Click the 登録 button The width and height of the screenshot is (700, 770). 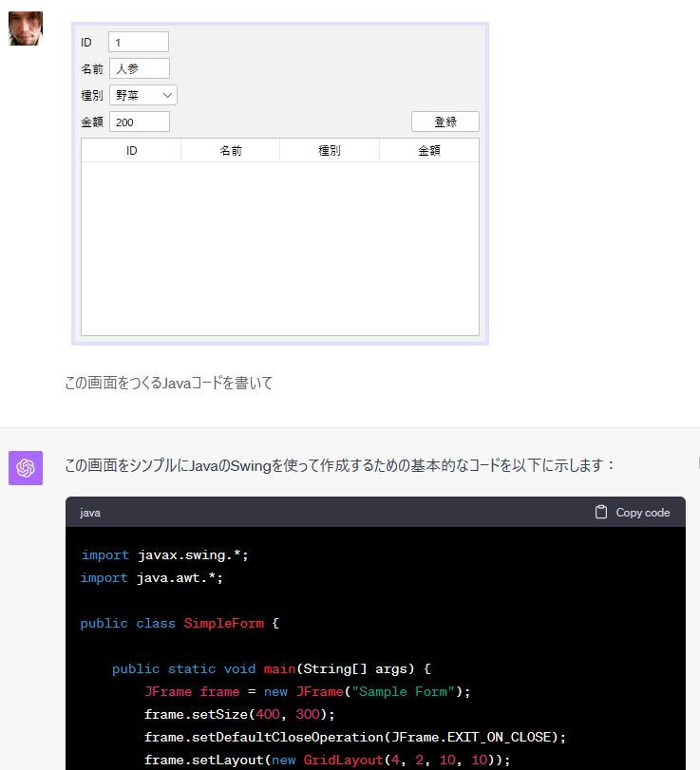pos(445,122)
